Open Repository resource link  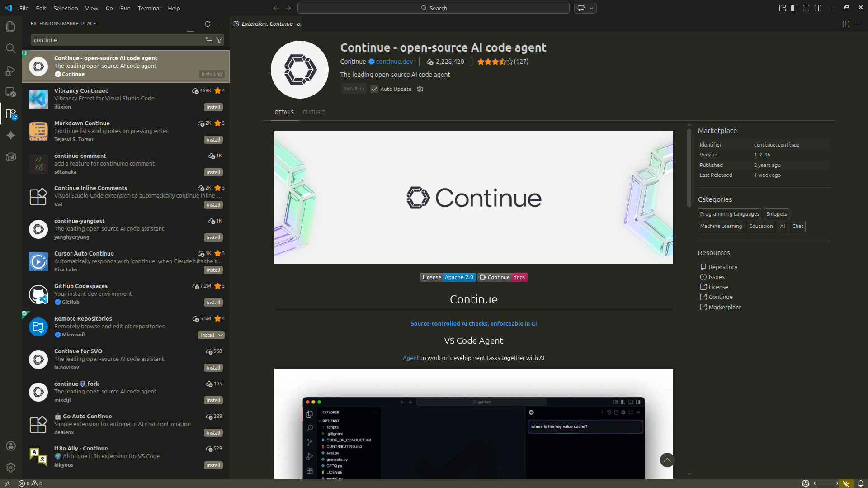click(722, 267)
